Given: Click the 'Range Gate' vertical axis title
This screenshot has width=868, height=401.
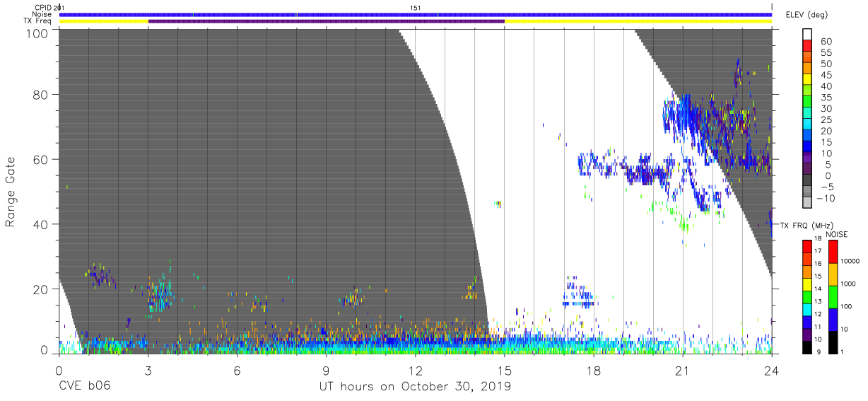Looking at the screenshot, I should tap(11, 192).
